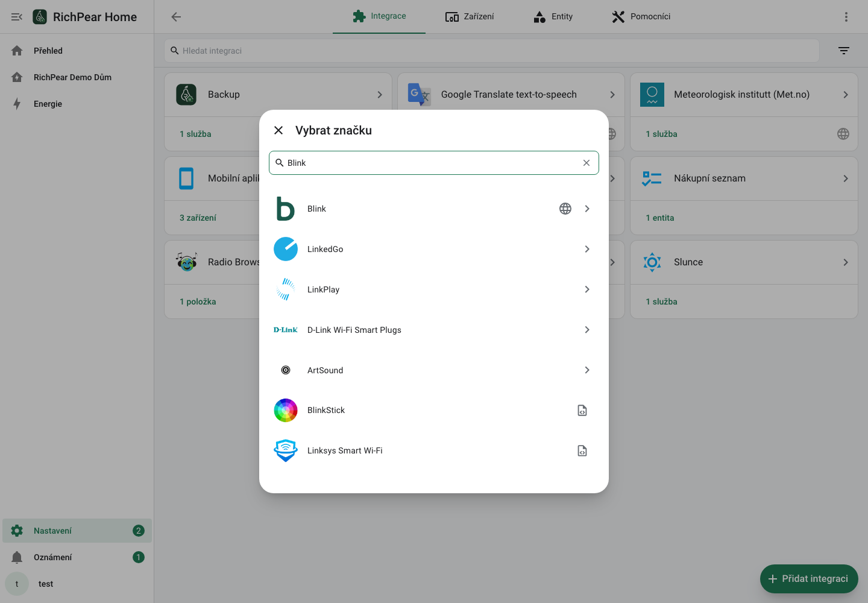
Task: Click the Blink brand logo
Action: 286,209
